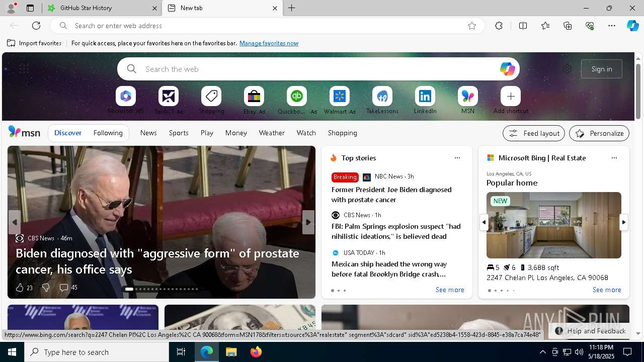Open the Shopping shortcut tile

click(x=211, y=96)
